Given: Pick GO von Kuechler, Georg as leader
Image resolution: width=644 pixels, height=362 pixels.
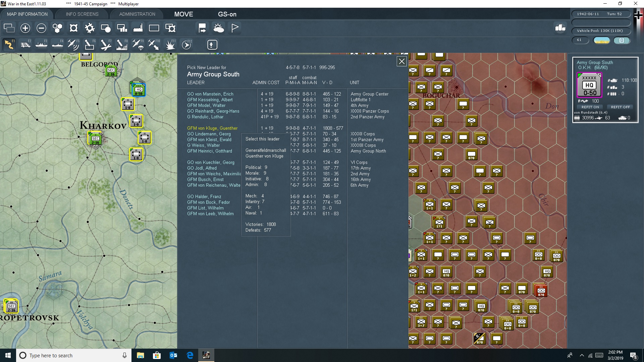Looking at the screenshot, I should (211, 162).
